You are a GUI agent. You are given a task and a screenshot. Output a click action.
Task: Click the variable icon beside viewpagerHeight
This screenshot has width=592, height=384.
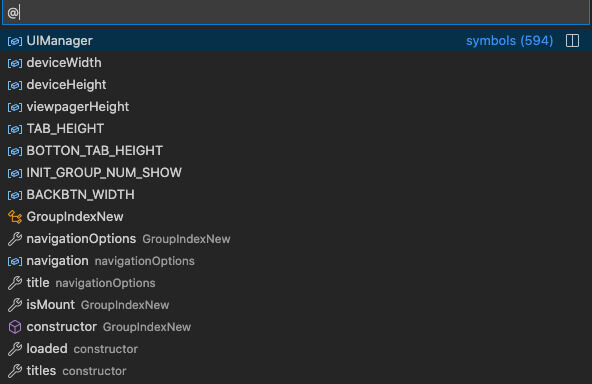(x=15, y=107)
